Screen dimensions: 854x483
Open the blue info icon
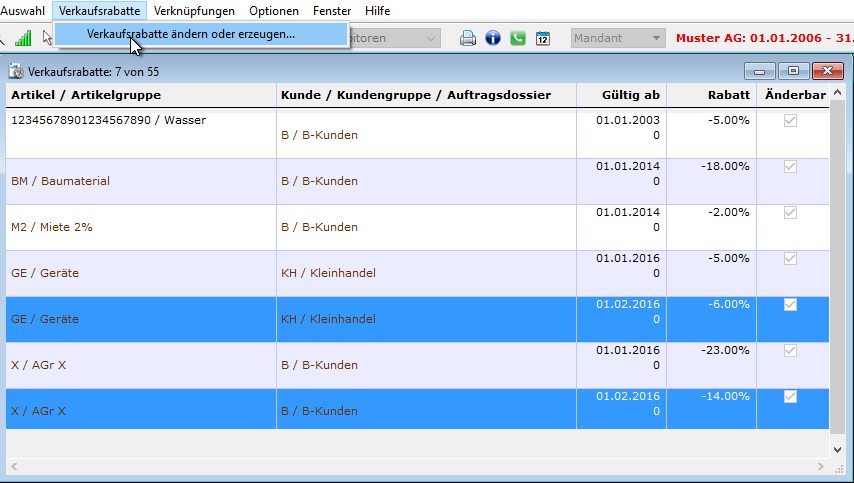(493, 38)
